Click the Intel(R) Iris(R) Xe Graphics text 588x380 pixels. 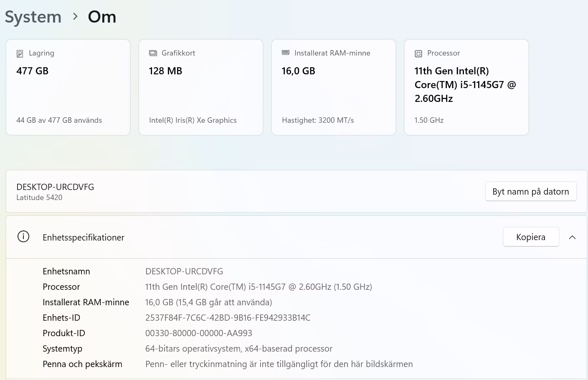[x=193, y=120]
